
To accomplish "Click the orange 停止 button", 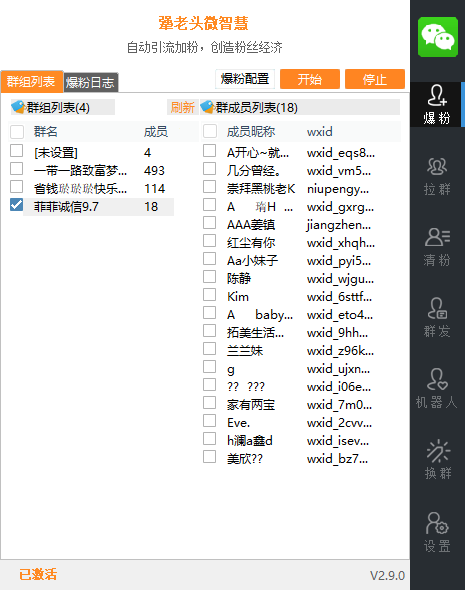I will click(x=375, y=79).
